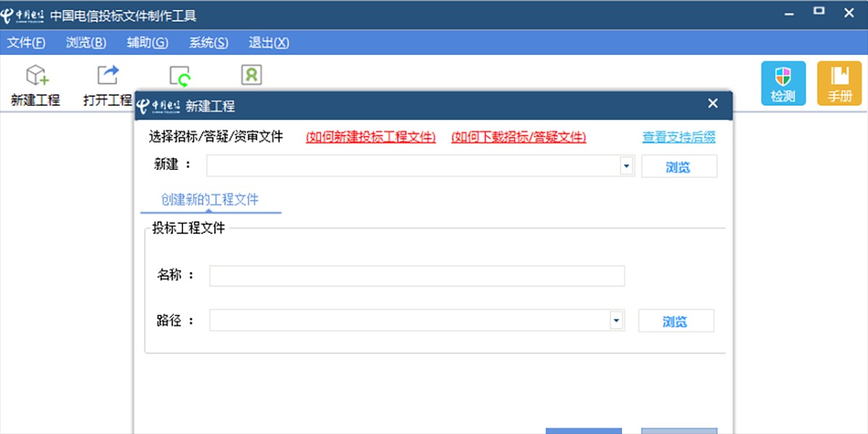This screenshot has height=434, width=868.
Task: Expand the 路径 path dropdown
Action: point(616,320)
